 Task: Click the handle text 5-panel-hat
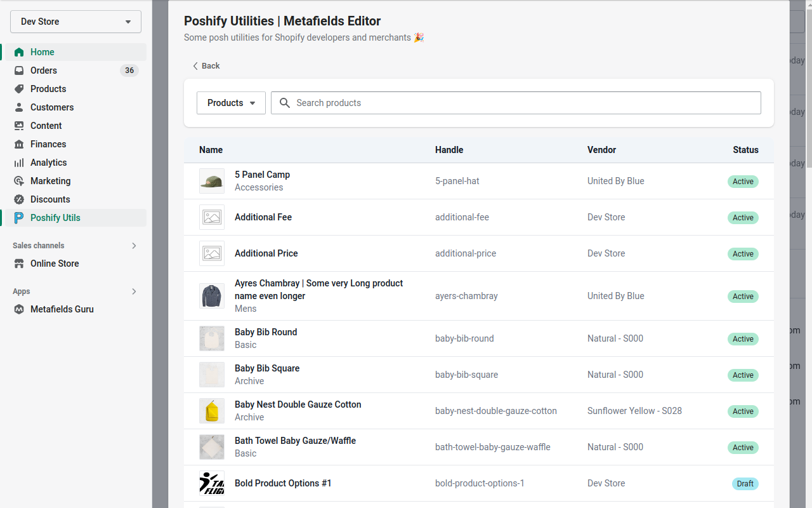(457, 181)
